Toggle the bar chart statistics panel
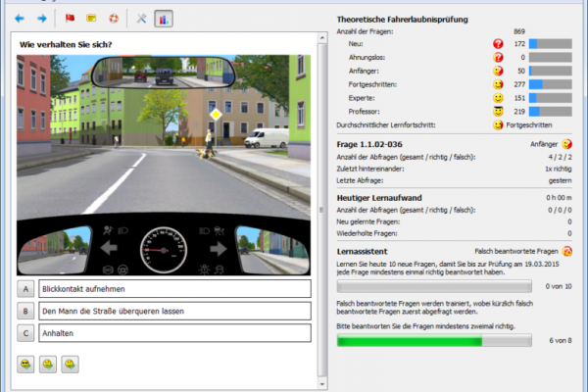Viewport: 588px width, 392px height. click(x=163, y=18)
